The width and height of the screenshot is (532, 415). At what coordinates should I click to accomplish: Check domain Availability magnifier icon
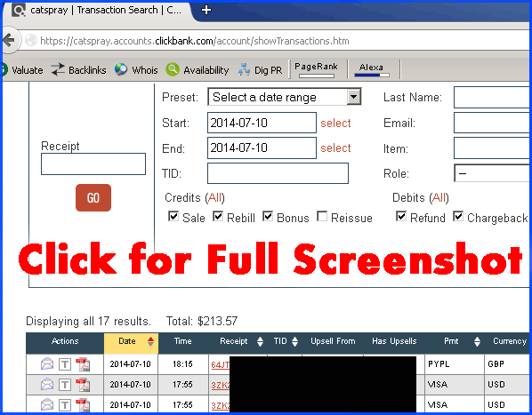coord(173,69)
